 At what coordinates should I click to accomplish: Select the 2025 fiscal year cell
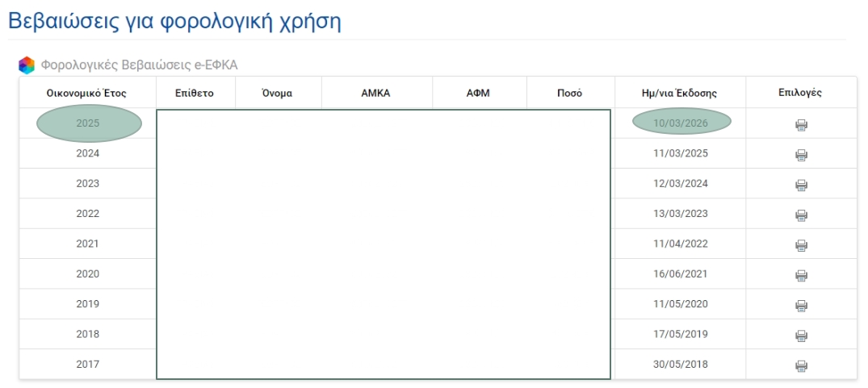pyautogui.click(x=88, y=123)
